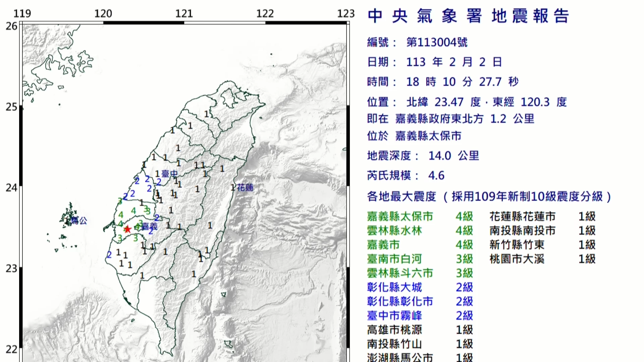Click the depth value 14.0 公里
644x362 pixels.
coord(453,156)
